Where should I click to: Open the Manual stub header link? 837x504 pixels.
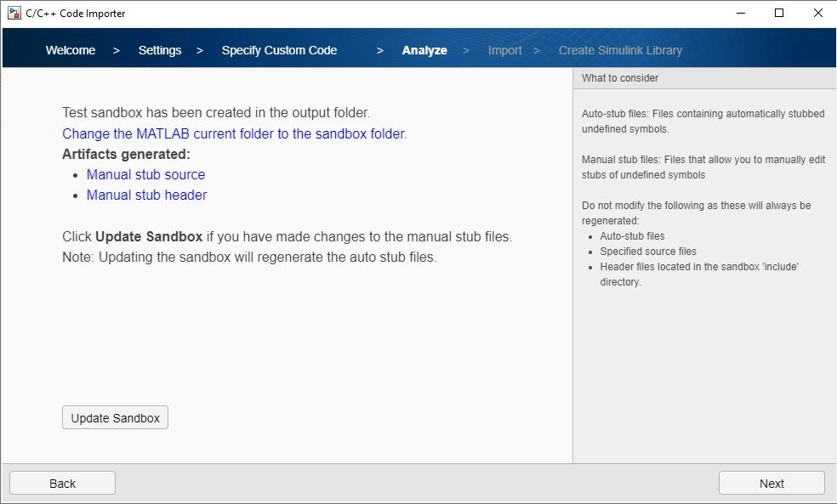(147, 195)
